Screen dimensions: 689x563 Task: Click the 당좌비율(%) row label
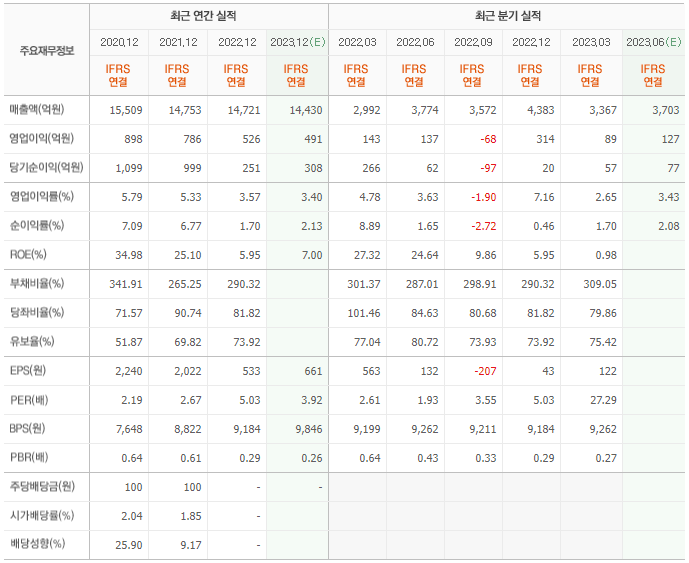click(x=37, y=312)
